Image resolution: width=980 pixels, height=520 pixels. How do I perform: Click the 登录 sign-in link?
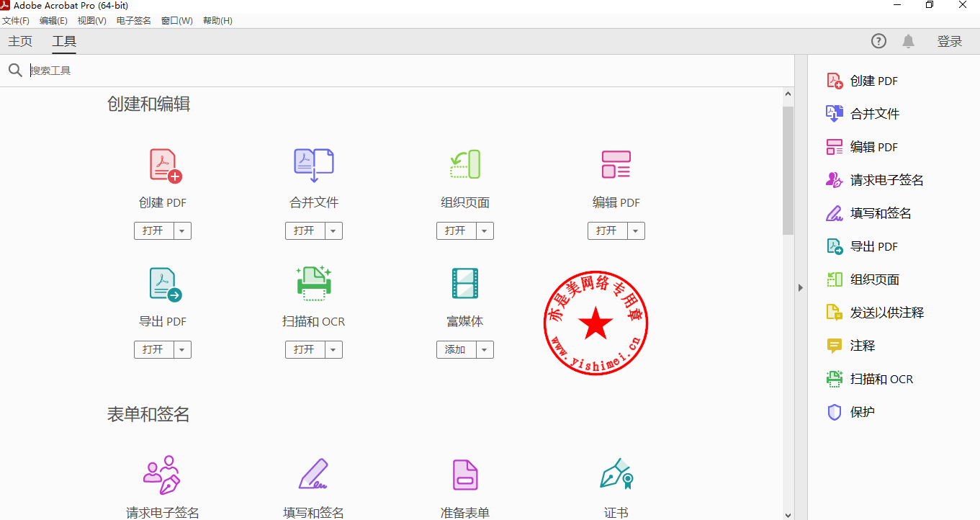coord(950,41)
